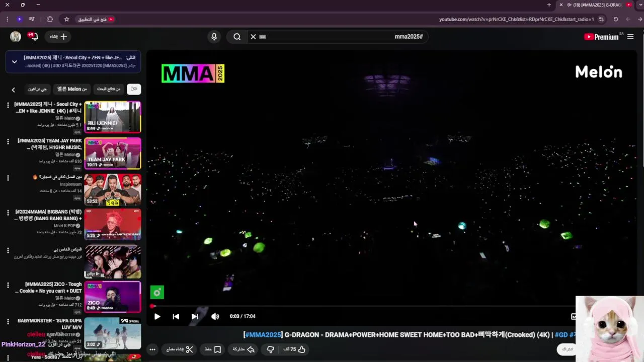The height and width of the screenshot is (362, 644).
Task: Click 'Open in app' button in address bar
Action: pos(96,19)
